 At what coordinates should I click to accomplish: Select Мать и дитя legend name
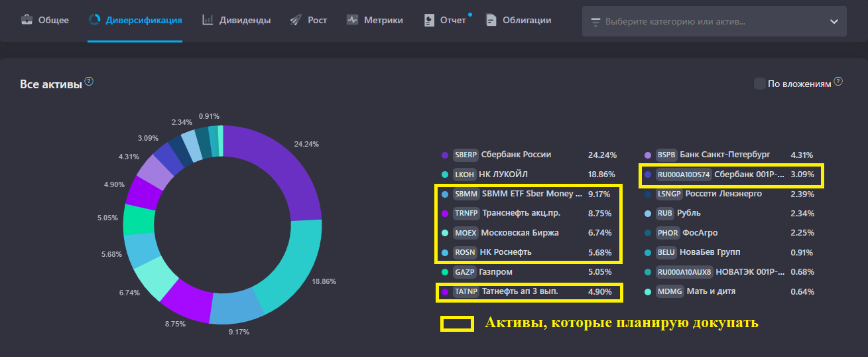[x=710, y=291]
